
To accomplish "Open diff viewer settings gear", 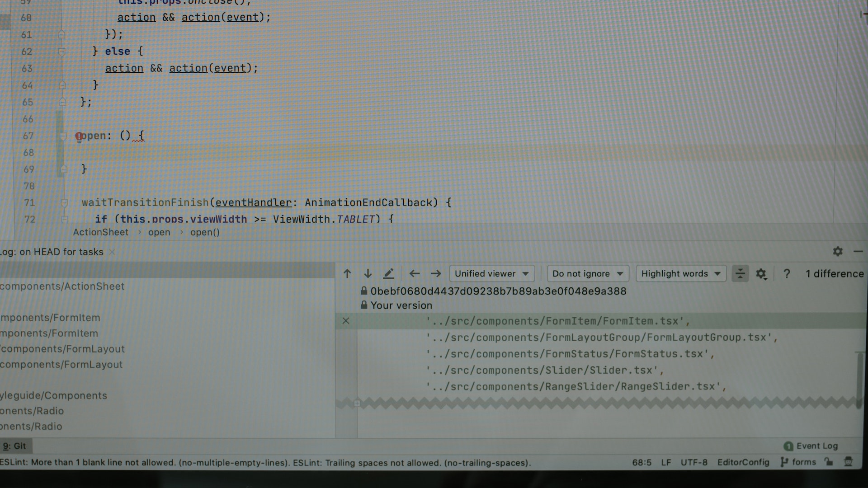I will (761, 274).
